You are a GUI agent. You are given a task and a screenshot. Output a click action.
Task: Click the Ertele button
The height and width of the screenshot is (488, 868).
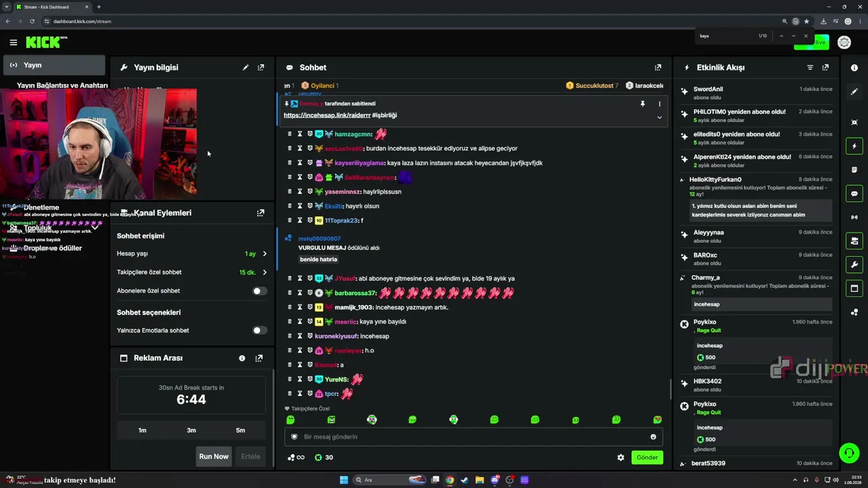tap(250, 457)
